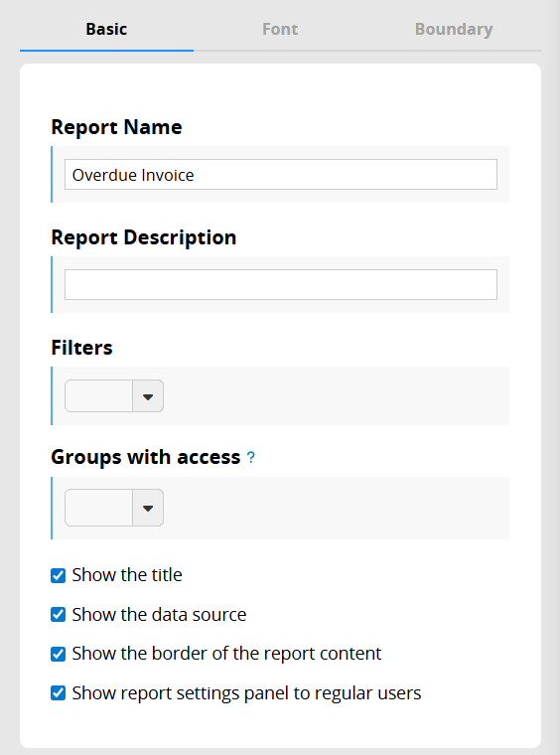Click the 'Show the border of the report content' text
Viewport: 560px width, 755px height.
(x=226, y=654)
